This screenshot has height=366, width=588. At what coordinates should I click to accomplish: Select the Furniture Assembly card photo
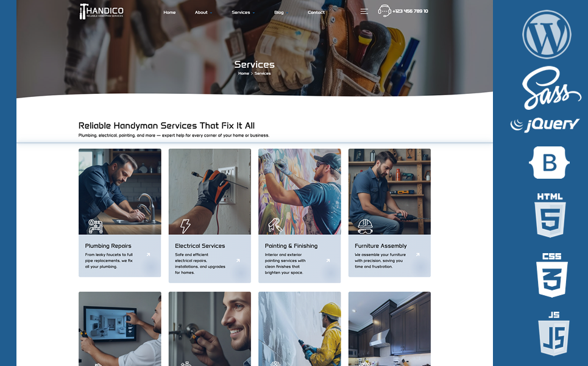[x=389, y=191]
